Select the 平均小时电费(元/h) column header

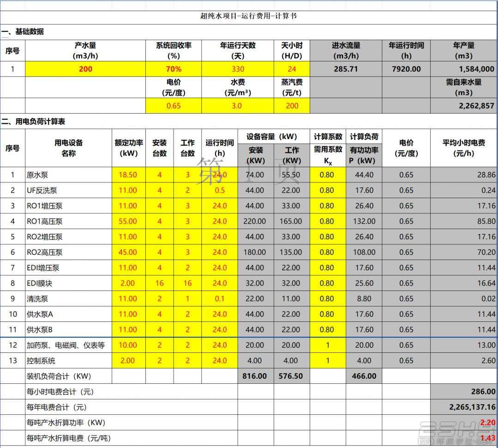tap(464, 148)
